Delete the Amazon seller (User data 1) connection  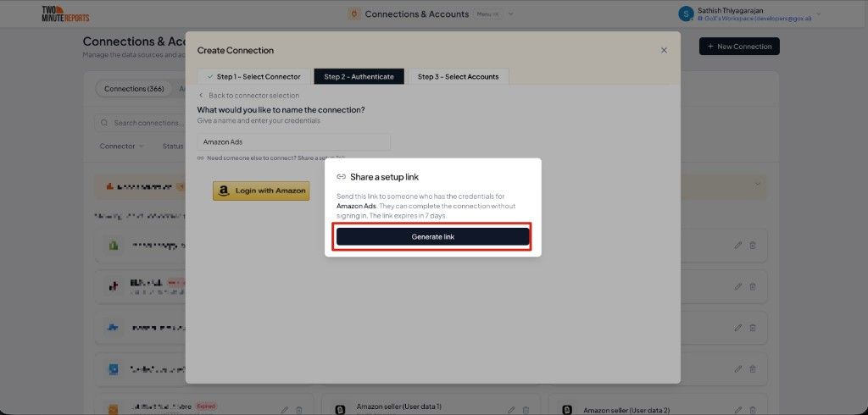[x=526, y=410]
